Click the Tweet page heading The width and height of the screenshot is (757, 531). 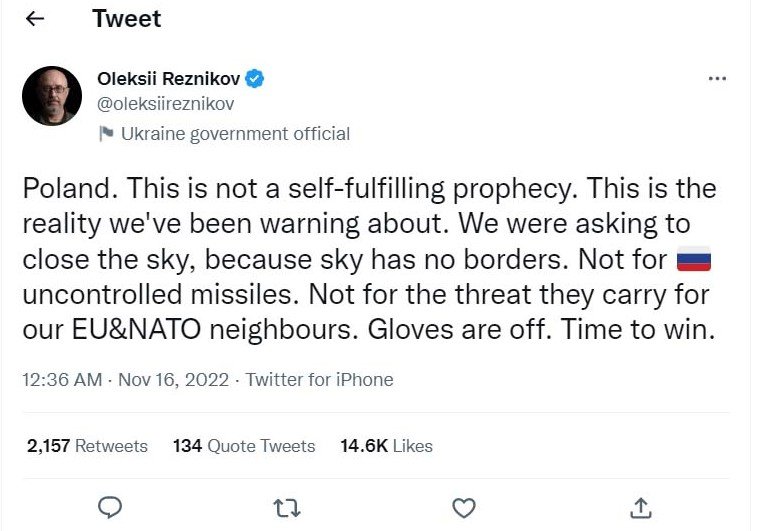[126, 19]
